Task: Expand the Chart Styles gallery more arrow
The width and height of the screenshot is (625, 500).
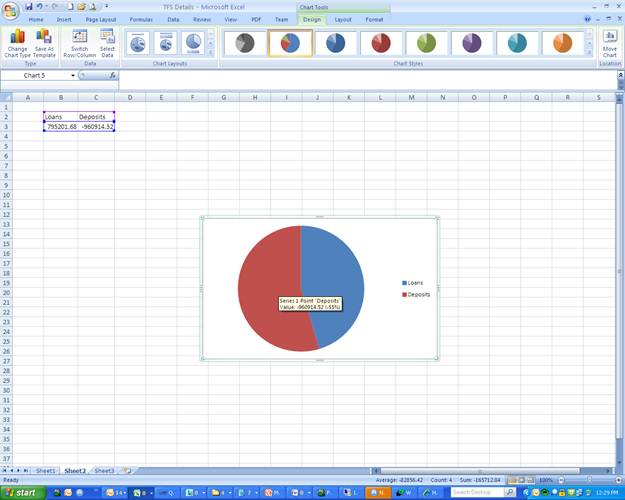Action: coord(589,52)
